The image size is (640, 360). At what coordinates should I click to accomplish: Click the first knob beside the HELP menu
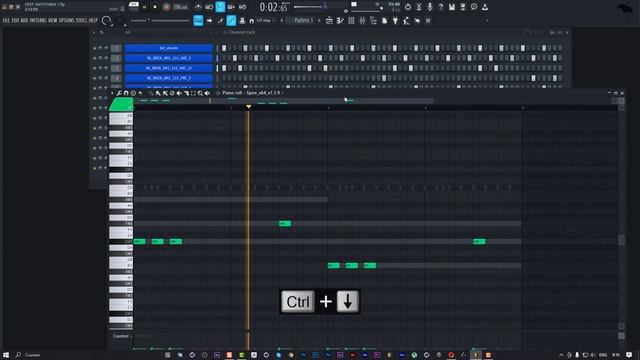click(107, 20)
